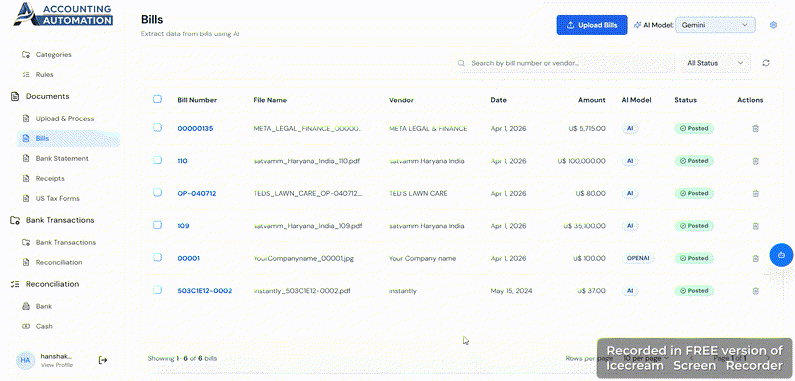Open the Bank Statement page
Viewport: 795px width, 381px height.
point(62,158)
